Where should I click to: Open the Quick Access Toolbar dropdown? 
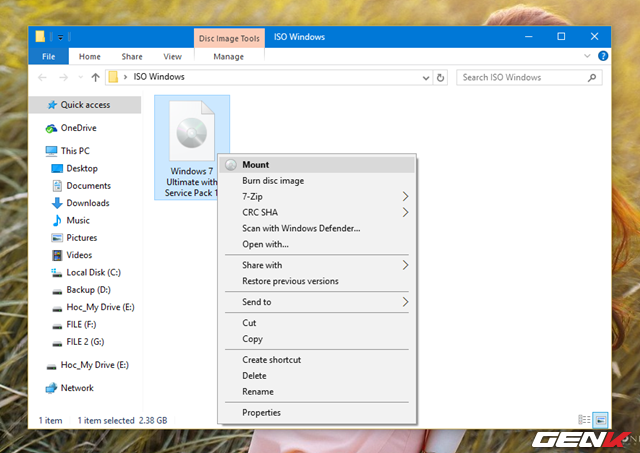tap(60, 38)
